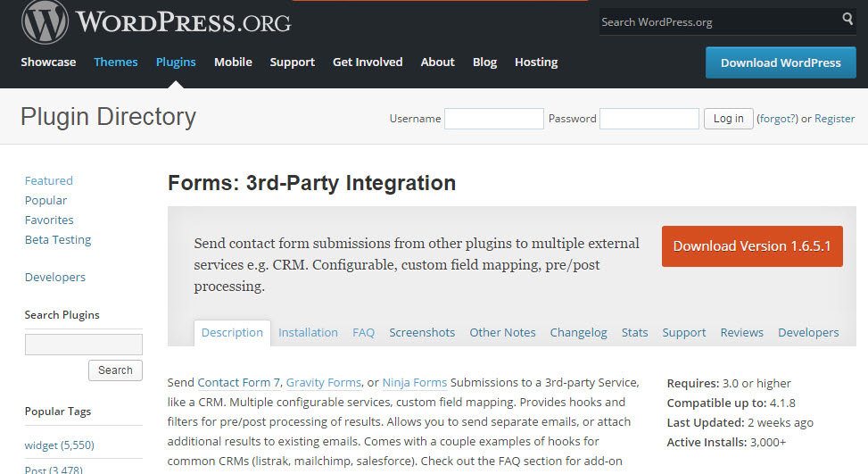
Task: Open the Register link
Action: click(834, 119)
